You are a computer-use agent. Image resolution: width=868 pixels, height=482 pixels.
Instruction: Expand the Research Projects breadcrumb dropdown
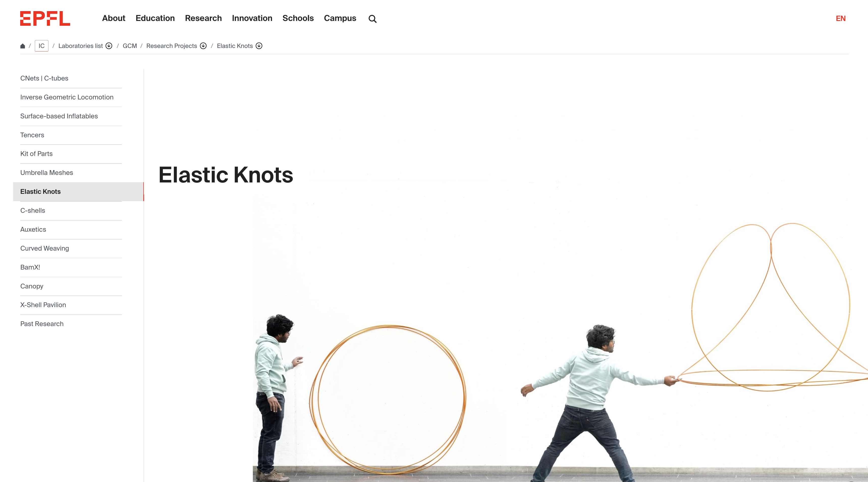(203, 46)
